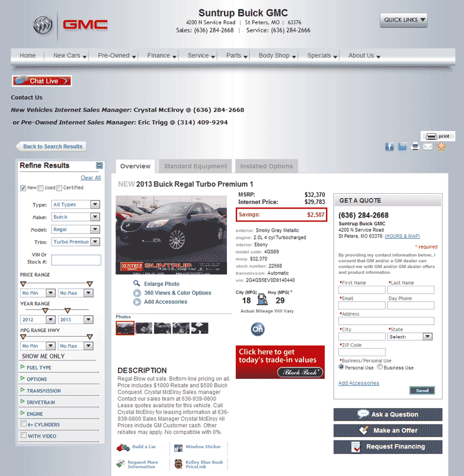
Task: Open Home menu item
Action: (28, 56)
